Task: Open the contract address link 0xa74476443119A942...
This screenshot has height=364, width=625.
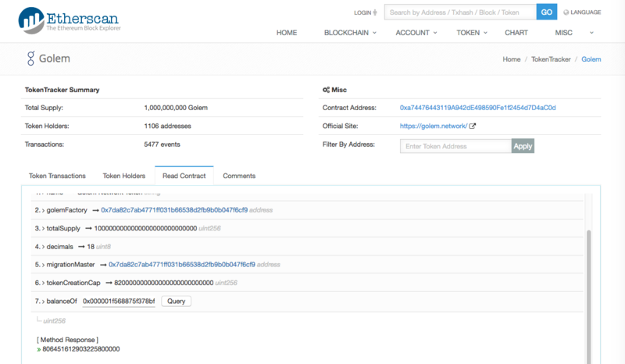Action: (477, 108)
